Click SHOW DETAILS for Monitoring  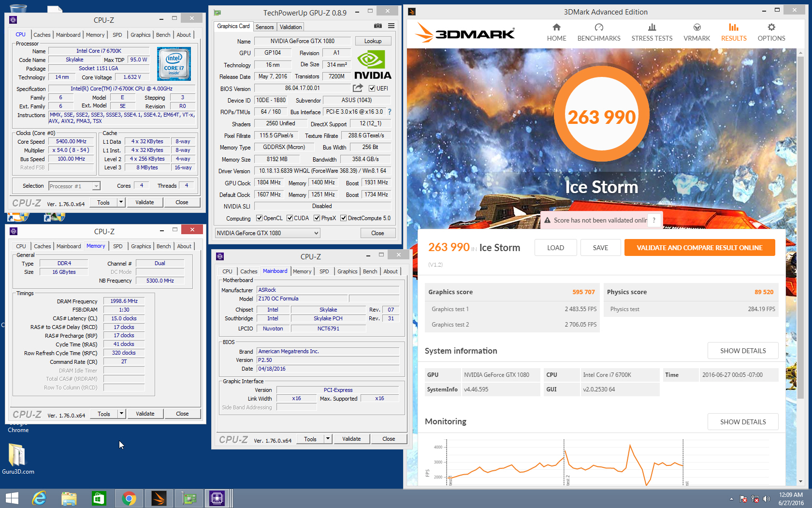point(743,422)
